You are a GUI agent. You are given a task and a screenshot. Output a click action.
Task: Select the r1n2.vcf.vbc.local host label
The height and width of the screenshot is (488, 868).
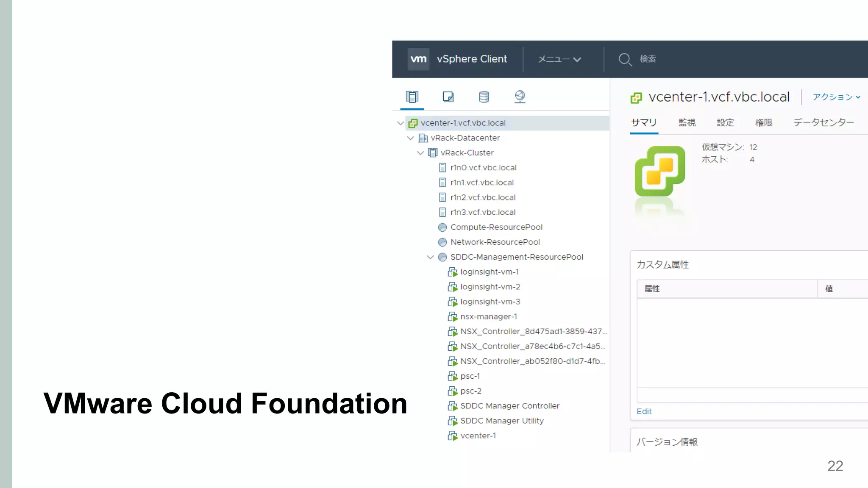[483, 197]
